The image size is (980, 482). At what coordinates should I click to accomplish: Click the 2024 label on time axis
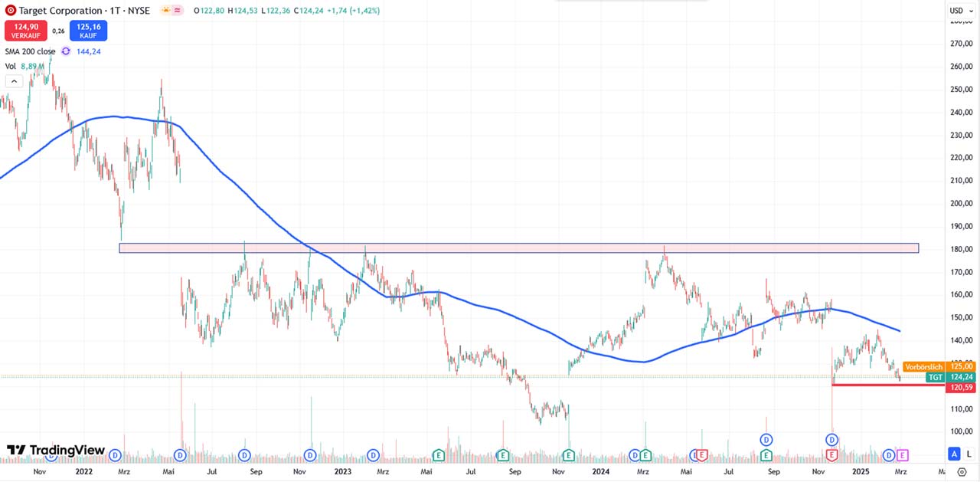pos(601,472)
